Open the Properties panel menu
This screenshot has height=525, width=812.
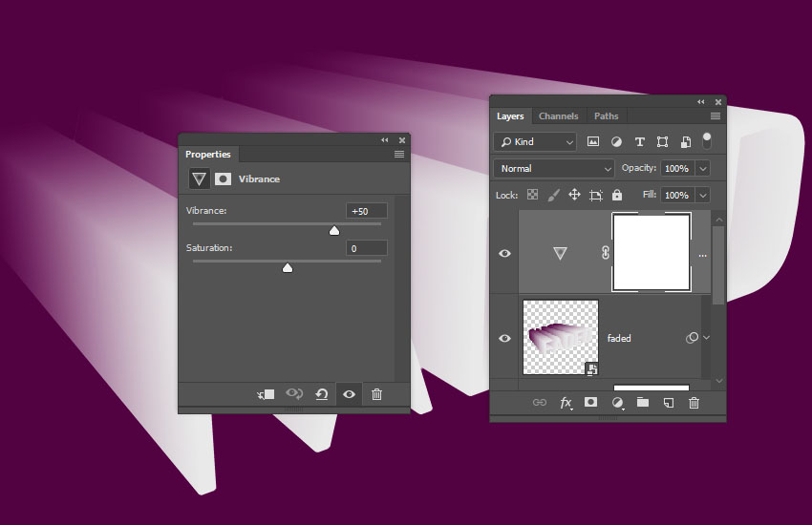[x=399, y=154]
